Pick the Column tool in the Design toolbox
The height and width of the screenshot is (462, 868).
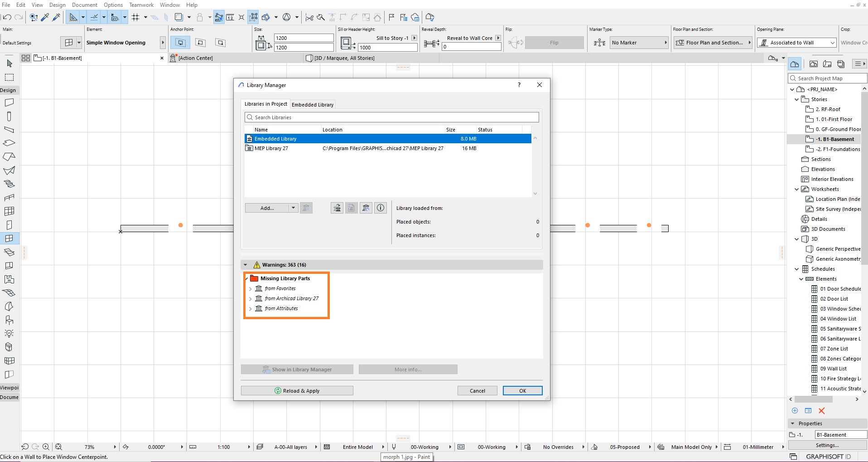[10, 116]
